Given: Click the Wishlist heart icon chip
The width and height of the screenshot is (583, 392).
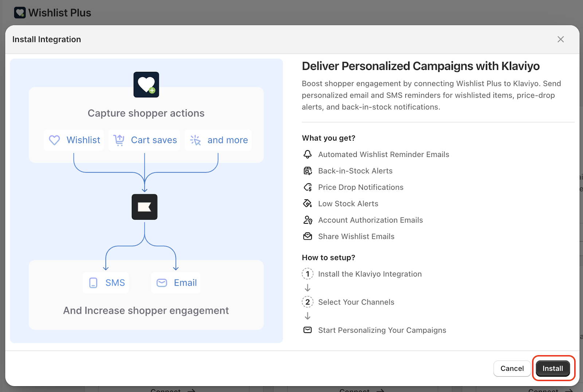Looking at the screenshot, I should click(x=55, y=140).
